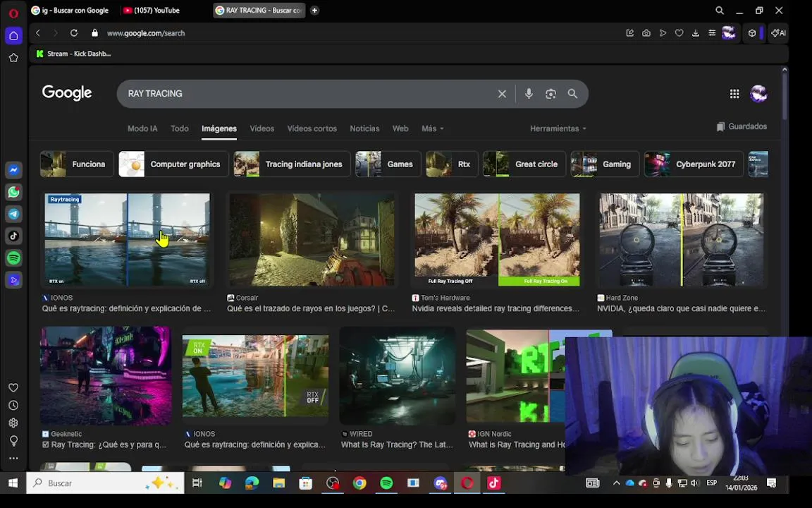Switch to Web tab
This screenshot has width=812, height=508.
(x=400, y=128)
